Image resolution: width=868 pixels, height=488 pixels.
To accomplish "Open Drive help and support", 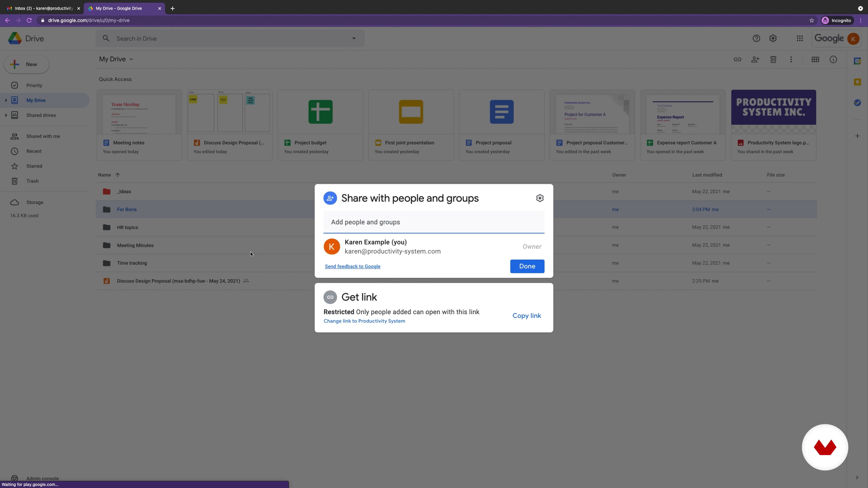I will [756, 38].
